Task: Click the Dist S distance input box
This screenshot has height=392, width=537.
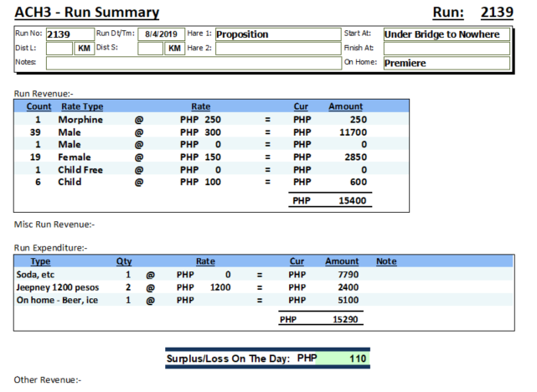Action: pos(150,49)
